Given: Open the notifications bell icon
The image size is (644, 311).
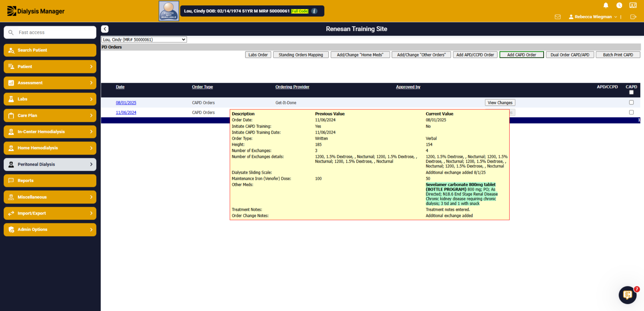Looking at the screenshot, I should (x=606, y=5).
